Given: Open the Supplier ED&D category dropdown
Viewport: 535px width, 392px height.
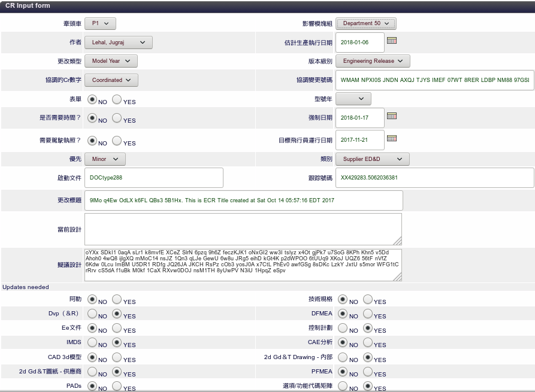Looking at the screenshot, I should pos(372,159).
